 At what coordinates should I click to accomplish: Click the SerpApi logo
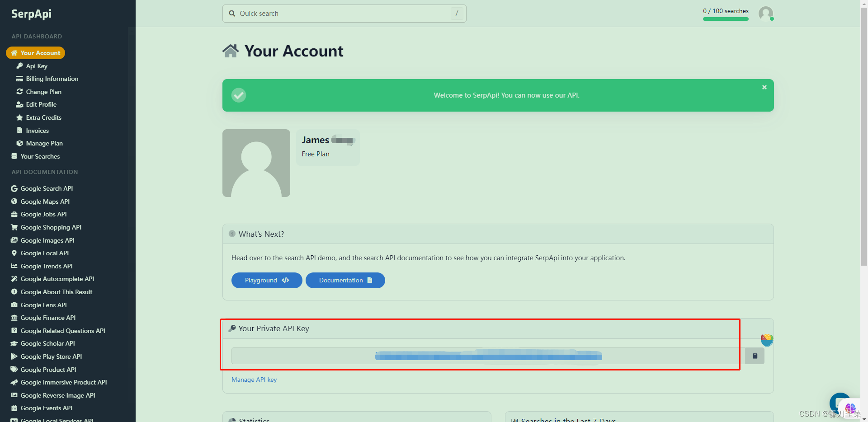coord(31,14)
